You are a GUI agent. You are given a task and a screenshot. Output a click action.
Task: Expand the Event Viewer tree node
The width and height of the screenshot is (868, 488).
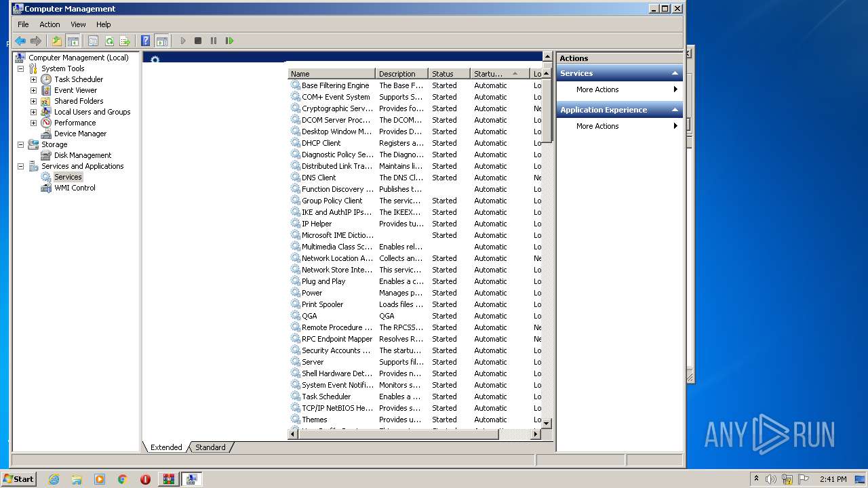(33, 90)
